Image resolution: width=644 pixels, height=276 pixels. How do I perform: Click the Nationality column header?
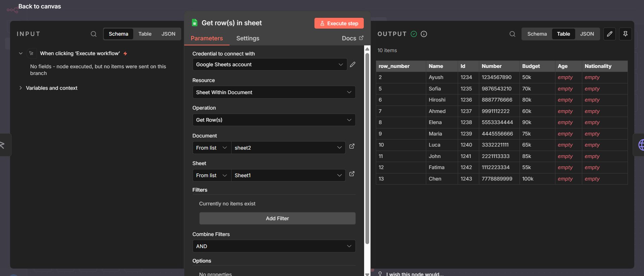(x=605, y=66)
